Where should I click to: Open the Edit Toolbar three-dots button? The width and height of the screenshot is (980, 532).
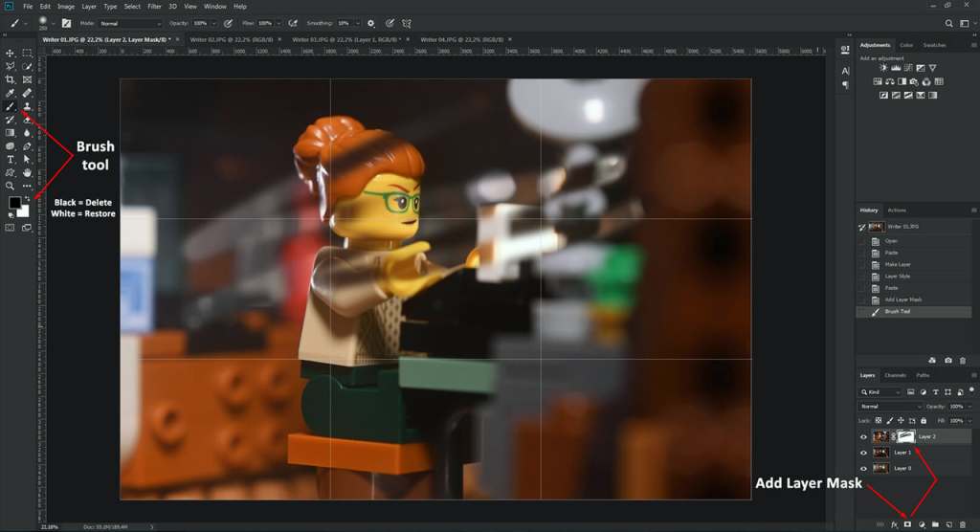point(27,186)
